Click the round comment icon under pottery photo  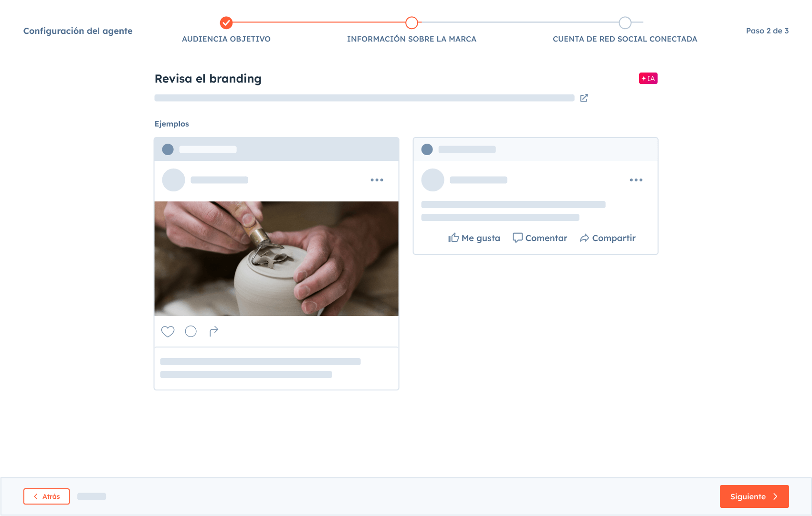pos(190,331)
